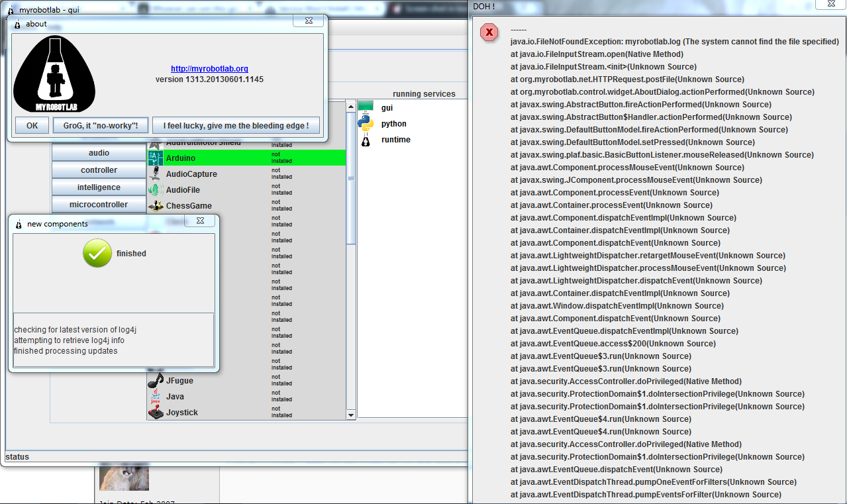Click the FileNotFoundException myrobotlab.log error line
The height and width of the screenshot is (504, 847).
click(x=675, y=41)
